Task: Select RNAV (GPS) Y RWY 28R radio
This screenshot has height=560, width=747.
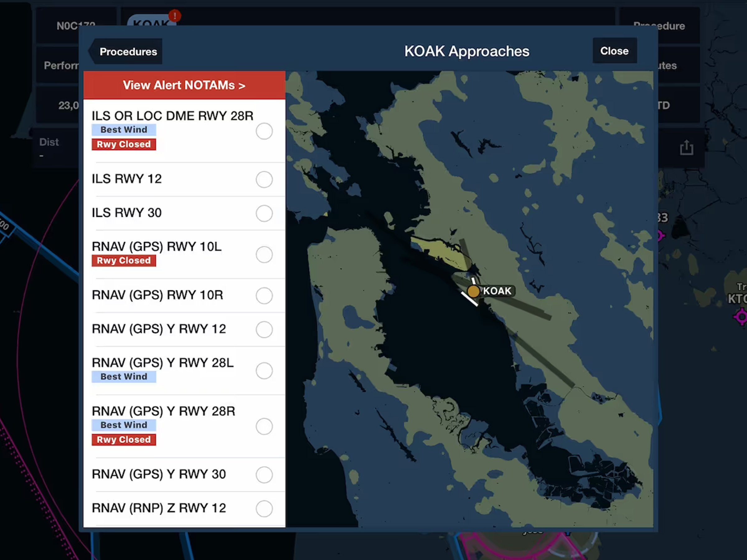Action: click(x=264, y=426)
